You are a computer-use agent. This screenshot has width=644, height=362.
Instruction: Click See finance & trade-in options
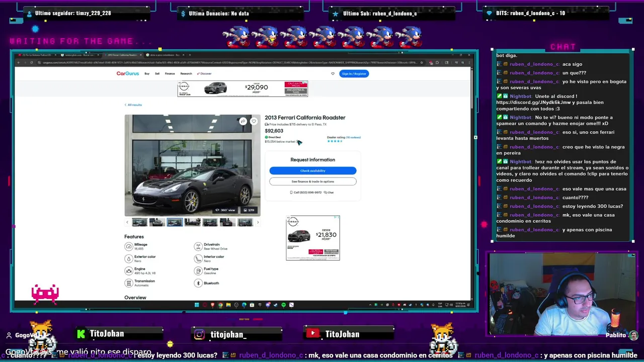coord(312,182)
